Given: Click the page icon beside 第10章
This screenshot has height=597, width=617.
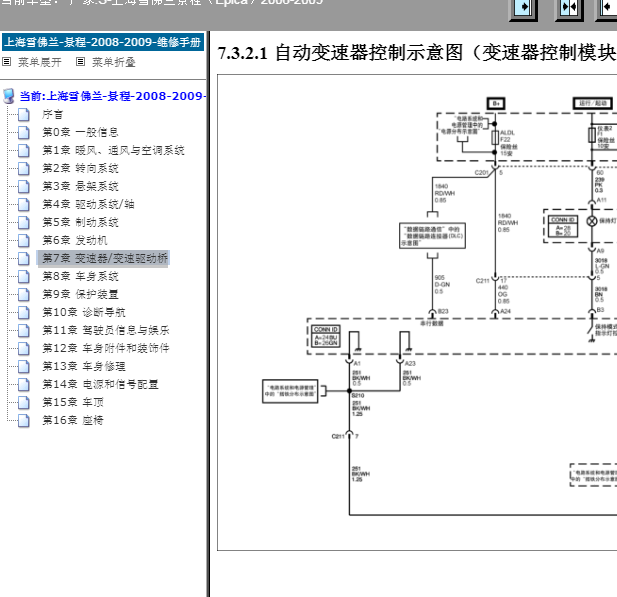Looking at the screenshot, I should 24,312.
